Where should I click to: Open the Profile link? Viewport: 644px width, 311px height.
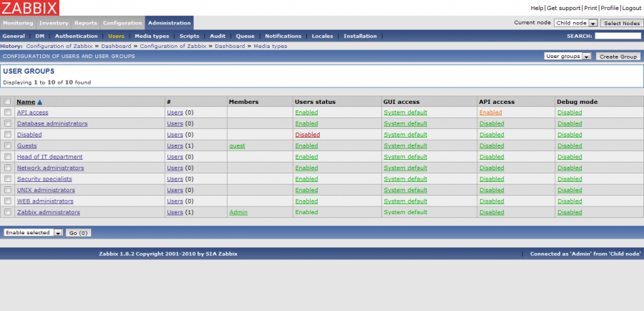610,8
